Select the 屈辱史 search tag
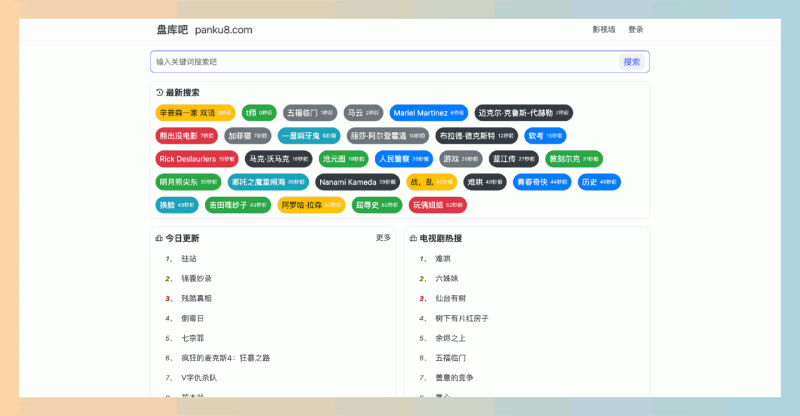 pyautogui.click(x=377, y=205)
